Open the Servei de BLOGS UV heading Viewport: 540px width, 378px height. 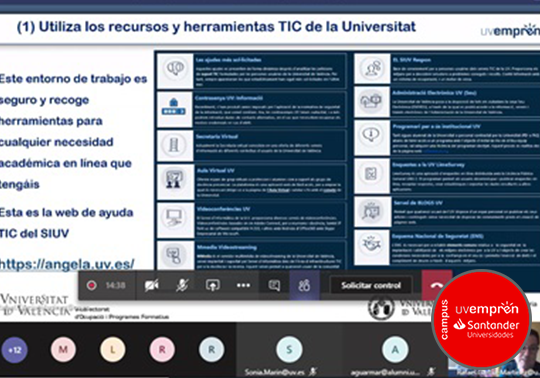click(418, 202)
